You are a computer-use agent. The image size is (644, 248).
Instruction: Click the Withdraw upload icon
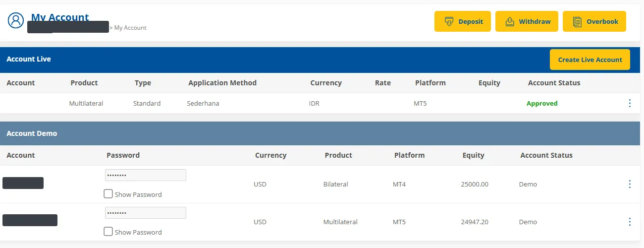tap(510, 21)
